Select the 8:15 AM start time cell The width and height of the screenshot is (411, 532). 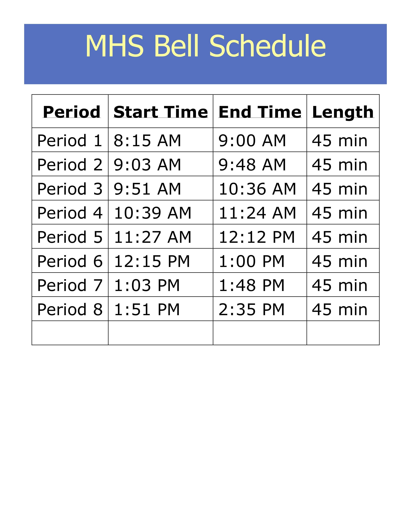point(147,141)
